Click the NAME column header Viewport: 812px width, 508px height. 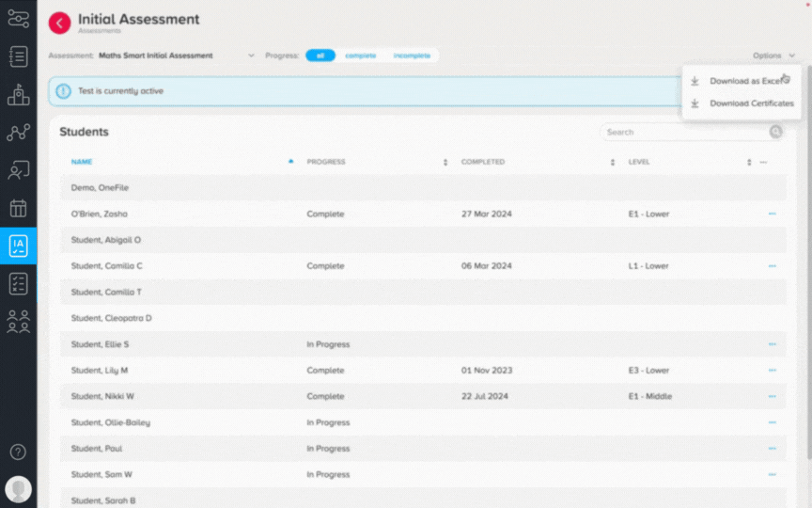click(x=82, y=162)
